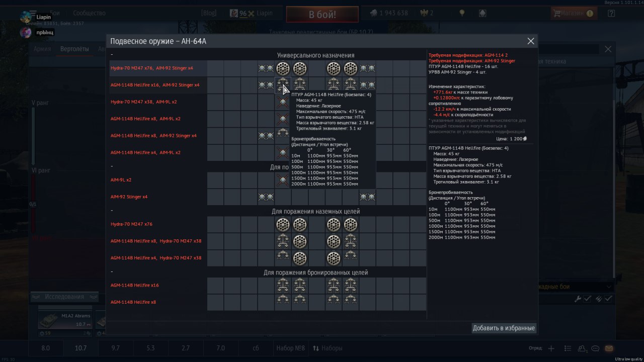Switch to the Вертолёты tab
This screenshot has width=644, height=362.
[x=74, y=49]
